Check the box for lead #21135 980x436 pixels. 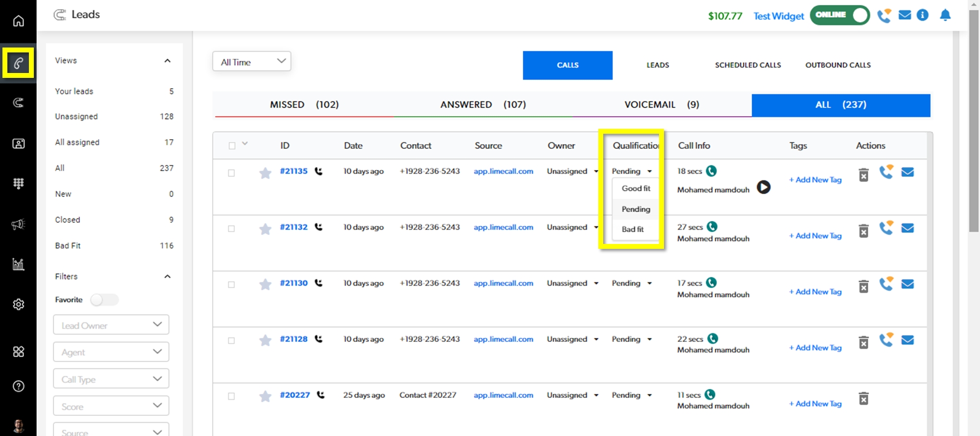tap(231, 173)
